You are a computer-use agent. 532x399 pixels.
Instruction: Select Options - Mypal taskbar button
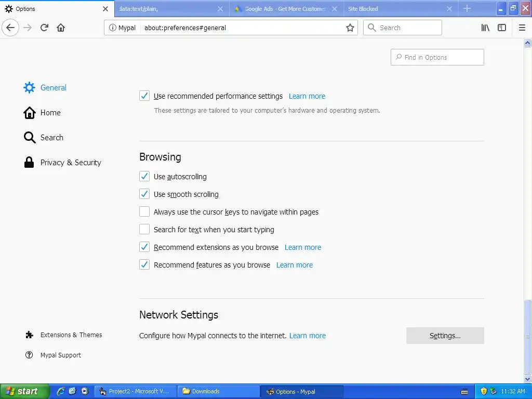(x=302, y=392)
